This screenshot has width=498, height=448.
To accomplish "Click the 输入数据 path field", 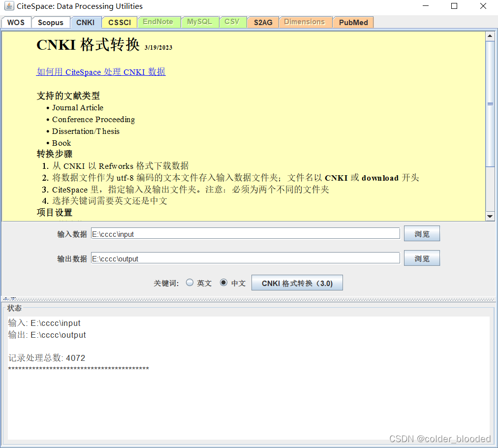I will [245, 233].
